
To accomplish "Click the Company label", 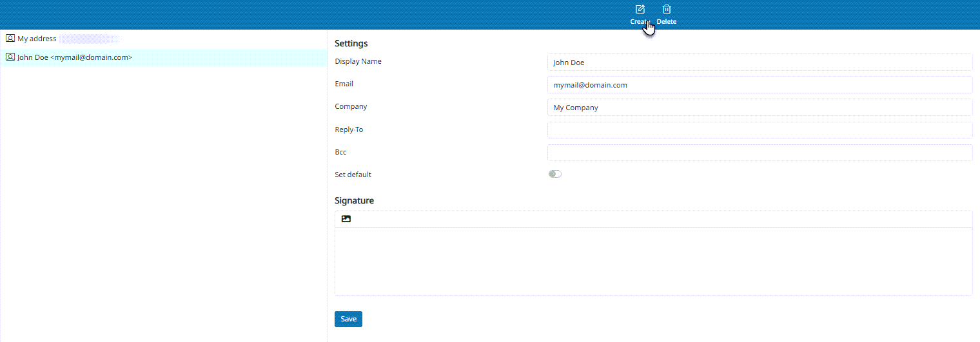I will [351, 106].
